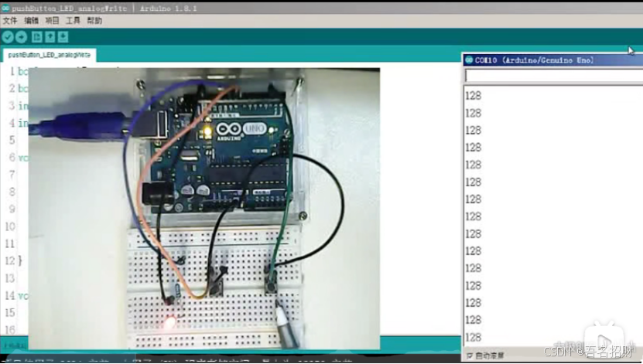This screenshot has width=643, height=364.
Task: Click the Verify sketch checkmark icon
Action: click(x=8, y=37)
